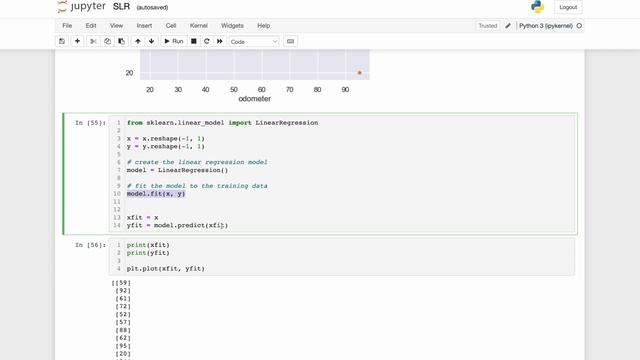
Task: Click the yfit = model.predict line
Action: tap(178, 225)
